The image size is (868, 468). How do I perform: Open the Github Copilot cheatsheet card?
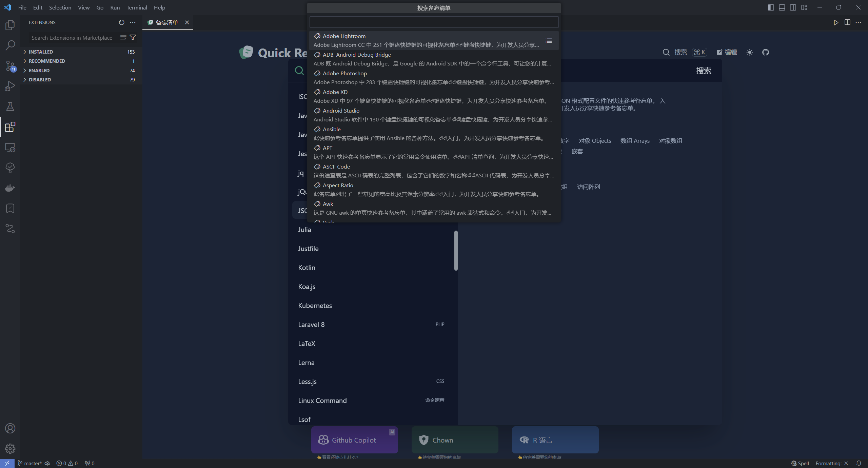[x=354, y=440]
